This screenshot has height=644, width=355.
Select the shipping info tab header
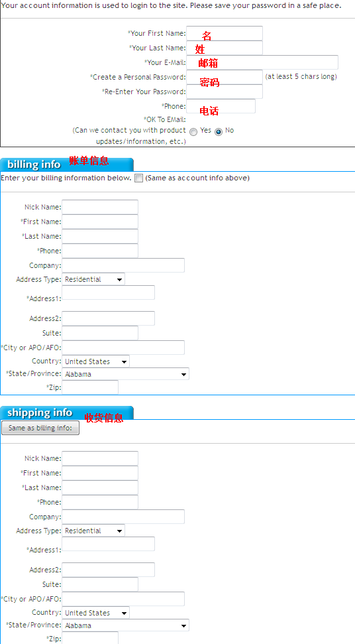pos(67,413)
